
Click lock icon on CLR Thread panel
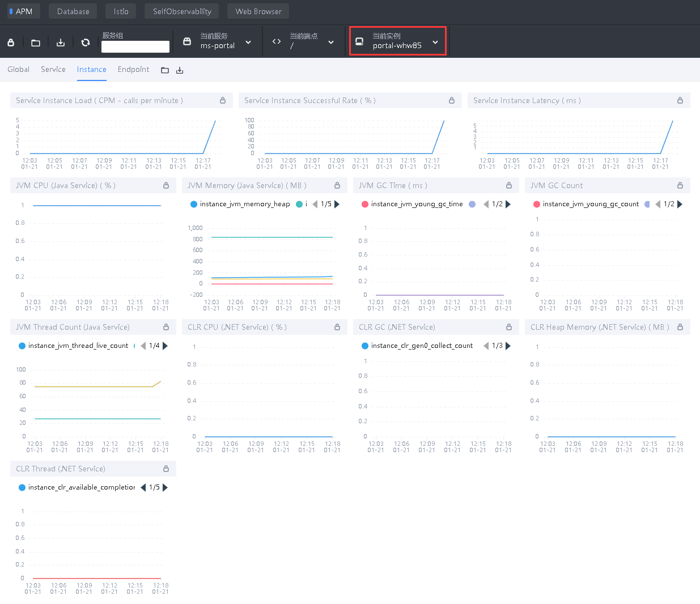click(166, 469)
